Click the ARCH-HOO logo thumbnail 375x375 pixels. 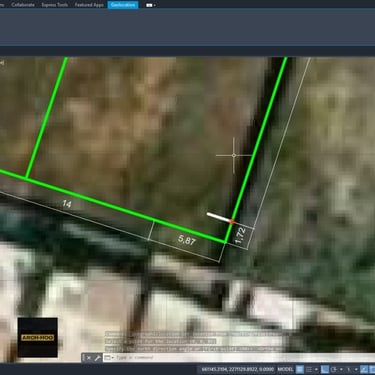(38, 337)
